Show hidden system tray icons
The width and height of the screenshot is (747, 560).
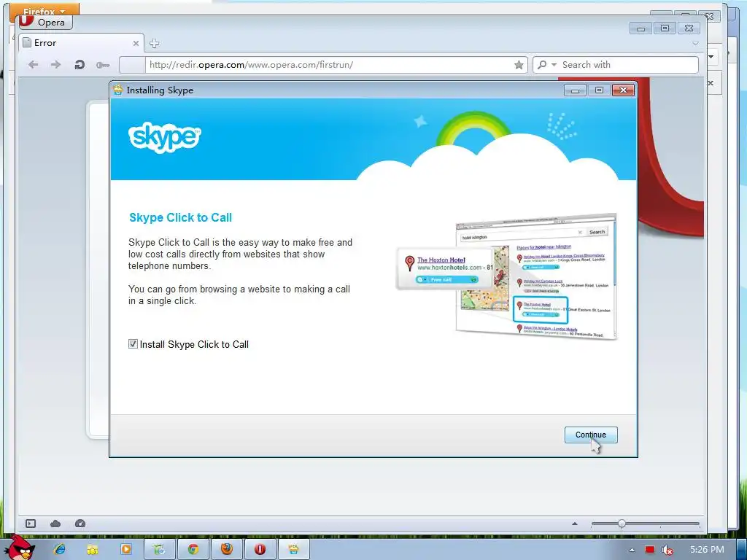632,550
